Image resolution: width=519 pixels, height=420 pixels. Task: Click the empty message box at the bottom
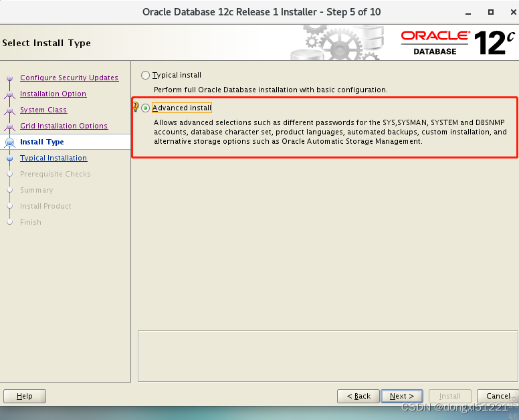tap(328, 356)
